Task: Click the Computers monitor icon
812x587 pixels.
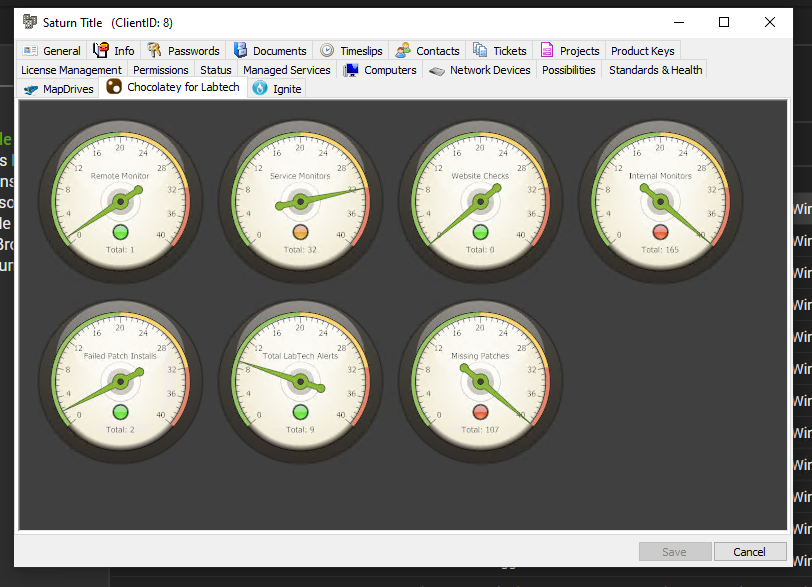Action: click(351, 70)
